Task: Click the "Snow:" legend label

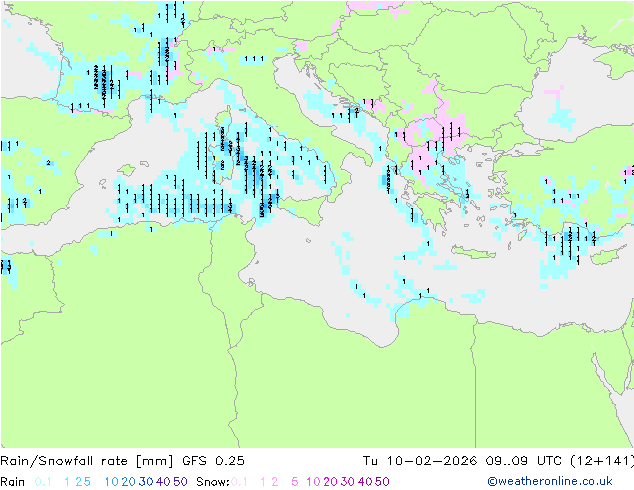Action: (213, 482)
